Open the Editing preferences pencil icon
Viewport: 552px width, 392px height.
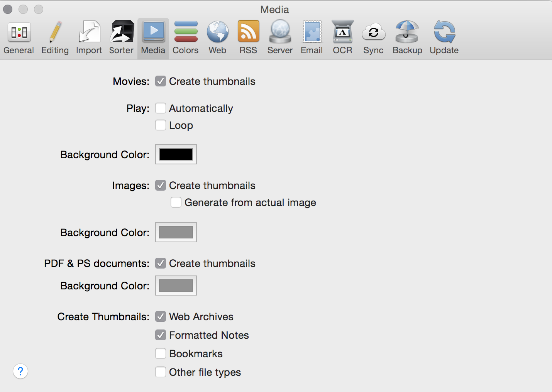click(55, 38)
